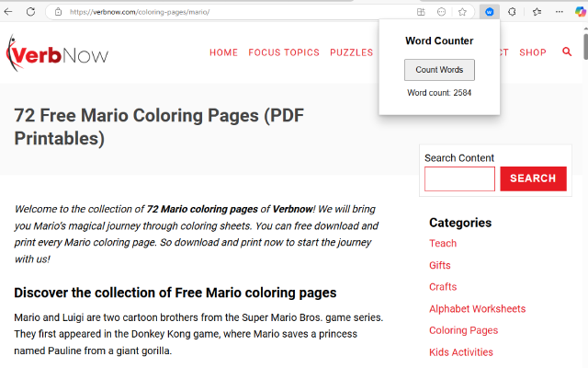This screenshot has height=368, width=588.
Task: Click the page vertical scrollbar thumb
Action: [x=585, y=47]
